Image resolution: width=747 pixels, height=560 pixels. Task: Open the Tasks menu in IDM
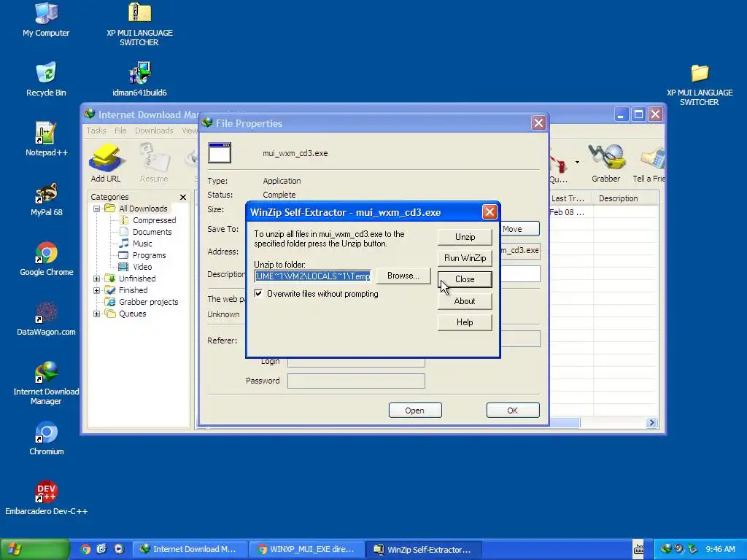tap(96, 131)
